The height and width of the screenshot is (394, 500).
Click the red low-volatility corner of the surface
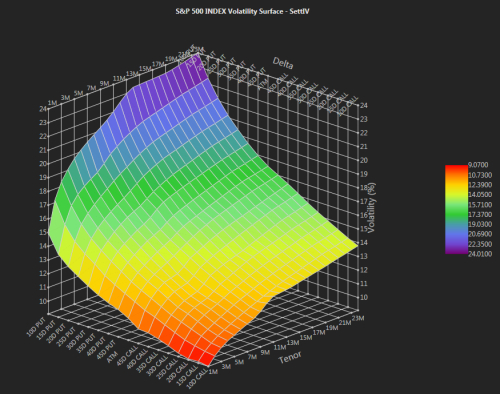point(207,360)
